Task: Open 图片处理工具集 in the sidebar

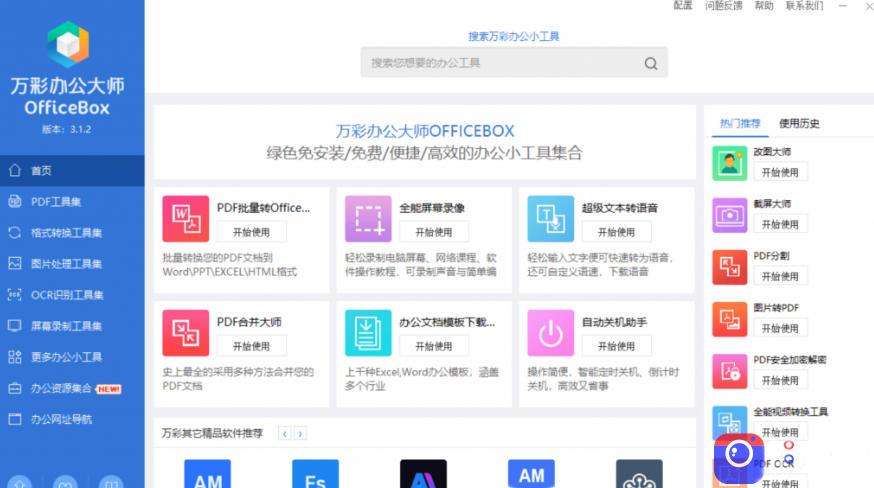Action: (x=72, y=264)
